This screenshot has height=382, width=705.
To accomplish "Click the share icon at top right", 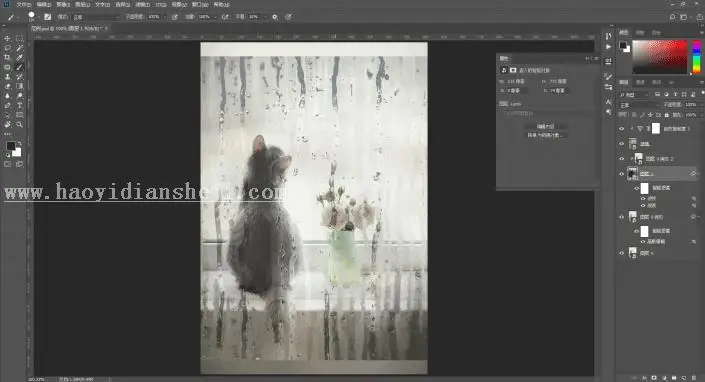I will coord(700,17).
